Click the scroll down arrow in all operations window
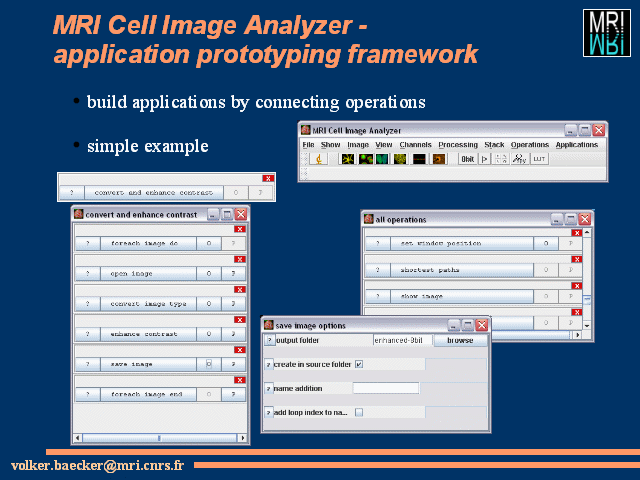Screen dimensions: 640x480 pos(587,326)
